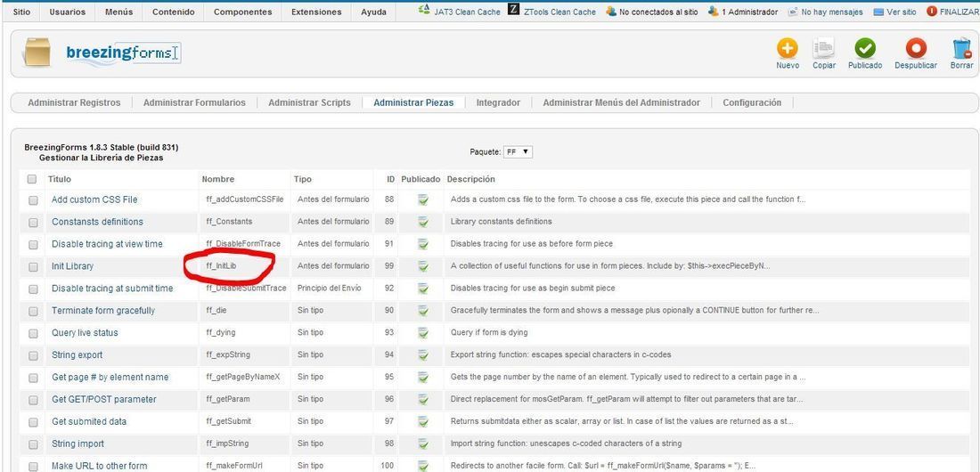Screen dimensions: 980x472
Task: Click ZTools Clean Cache icon
Action: pos(514,10)
